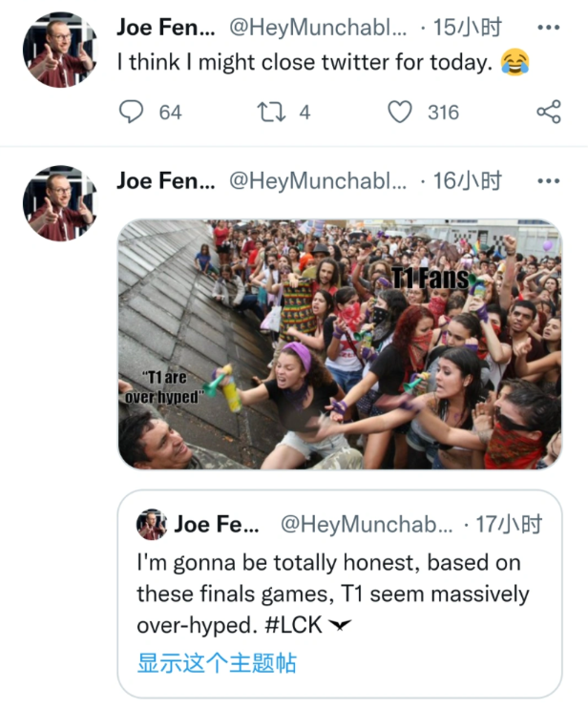Open more options on the 15小时 tweet
The image size is (588, 708).
(x=548, y=28)
